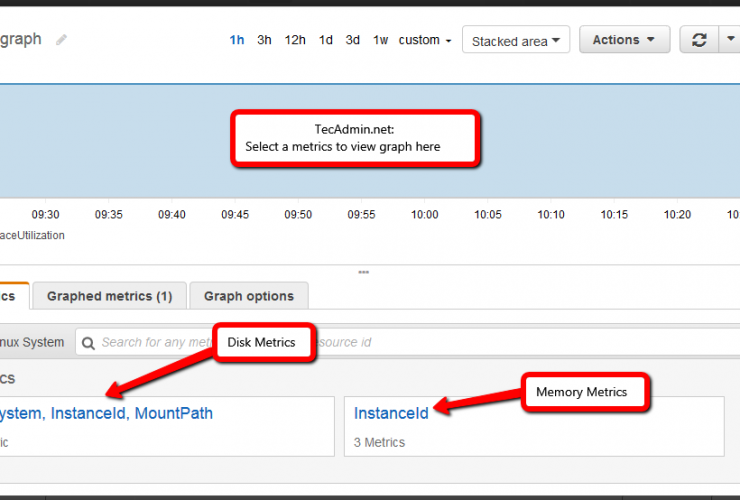Switch to the Graphed metrics (1) tab
This screenshot has width=740, height=500.
[x=109, y=296]
